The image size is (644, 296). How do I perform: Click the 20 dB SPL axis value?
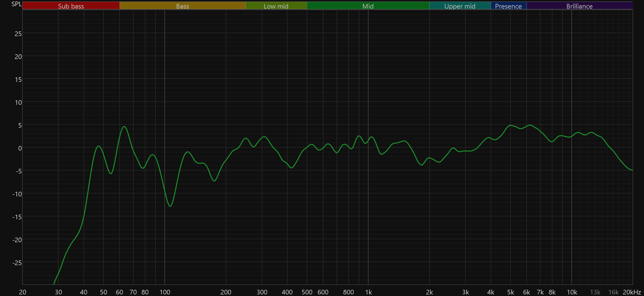pos(18,56)
